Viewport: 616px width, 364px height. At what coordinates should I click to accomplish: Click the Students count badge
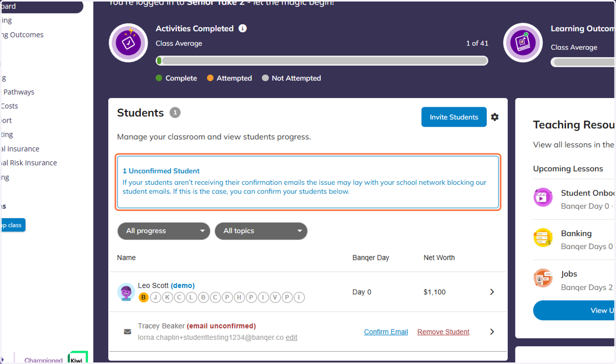pyautogui.click(x=175, y=112)
